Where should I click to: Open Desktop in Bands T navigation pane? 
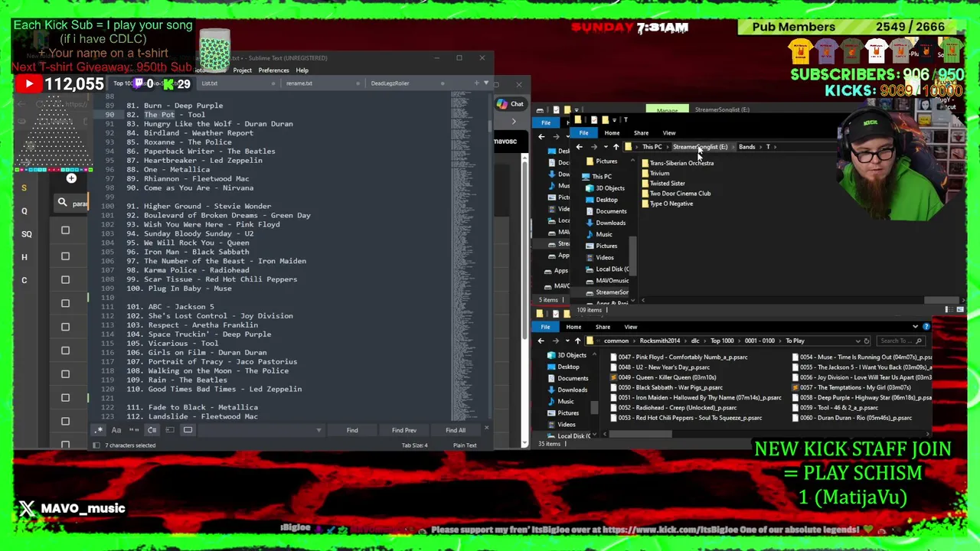pyautogui.click(x=600, y=200)
